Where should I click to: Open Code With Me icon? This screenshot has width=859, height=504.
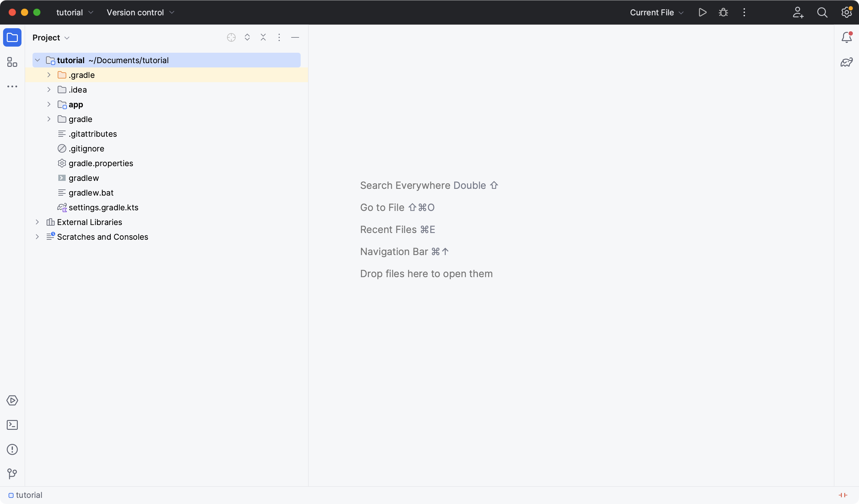(798, 13)
